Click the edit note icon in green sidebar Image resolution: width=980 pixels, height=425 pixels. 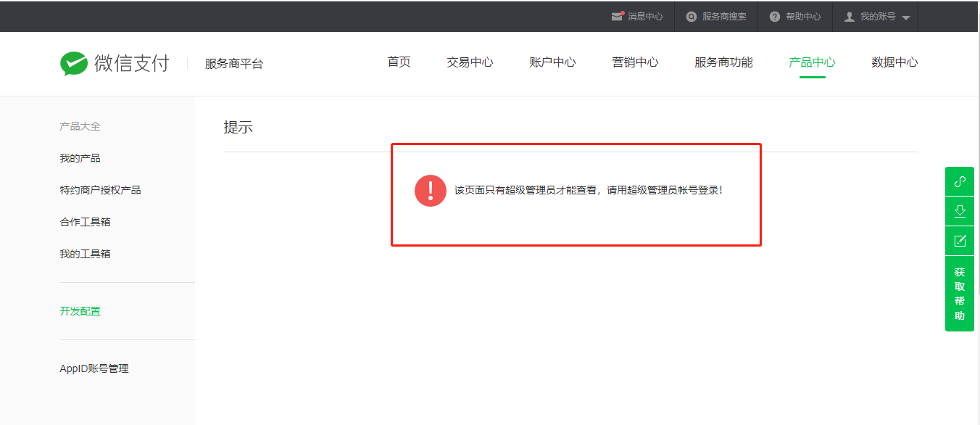(x=960, y=241)
